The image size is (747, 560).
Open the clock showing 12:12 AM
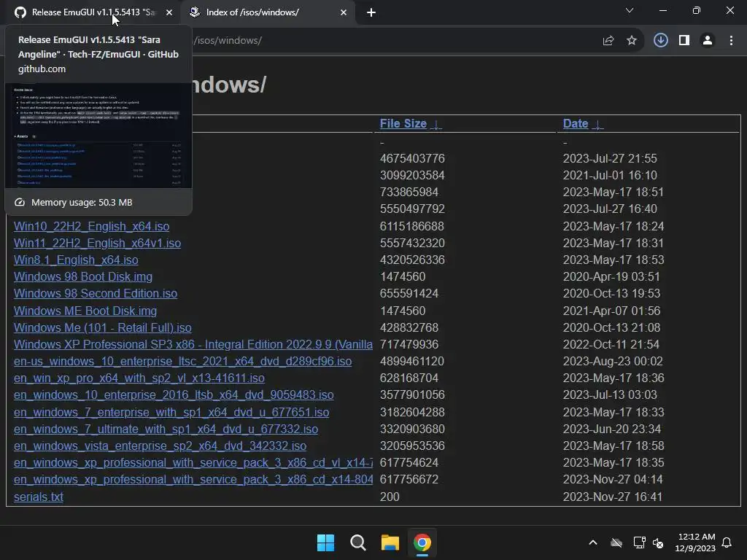(x=695, y=542)
